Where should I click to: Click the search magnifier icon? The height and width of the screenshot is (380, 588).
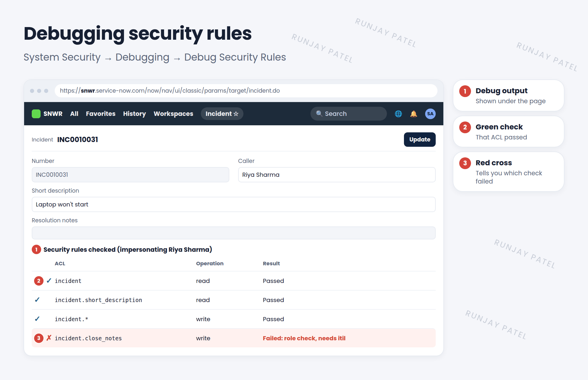pos(319,114)
